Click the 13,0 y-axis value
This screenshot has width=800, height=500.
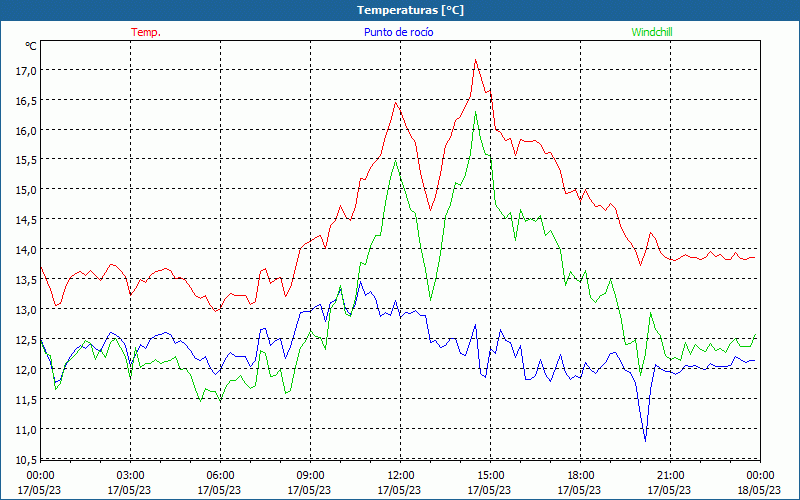pyautogui.click(x=25, y=309)
